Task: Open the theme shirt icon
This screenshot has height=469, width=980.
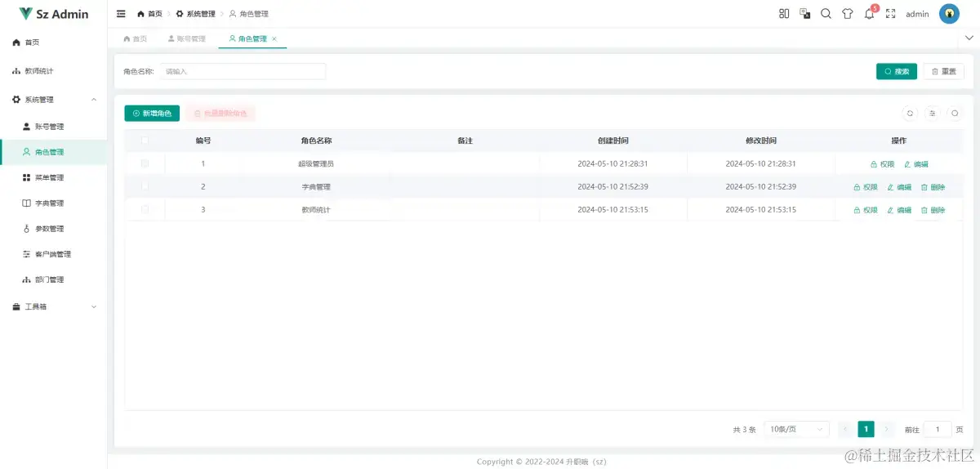Action: point(848,14)
